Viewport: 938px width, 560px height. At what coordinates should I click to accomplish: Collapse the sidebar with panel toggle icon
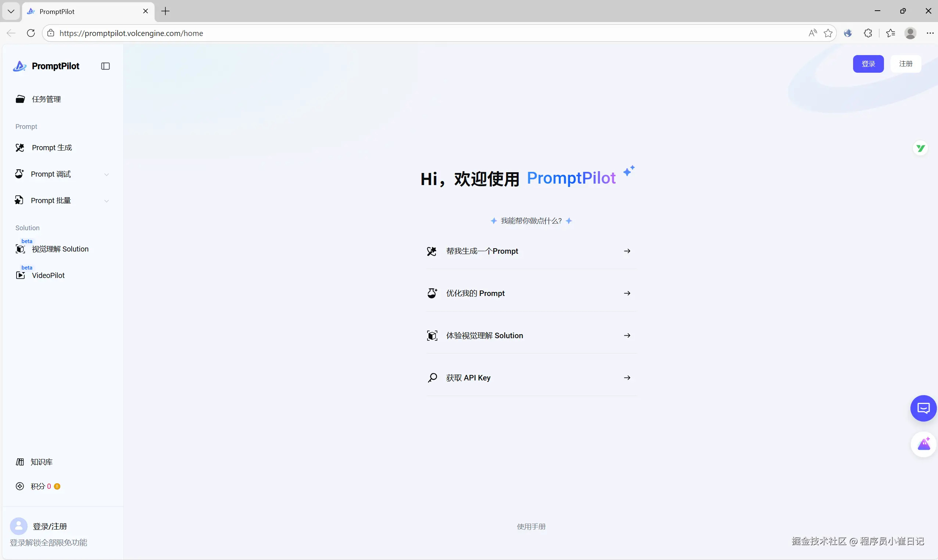105,66
